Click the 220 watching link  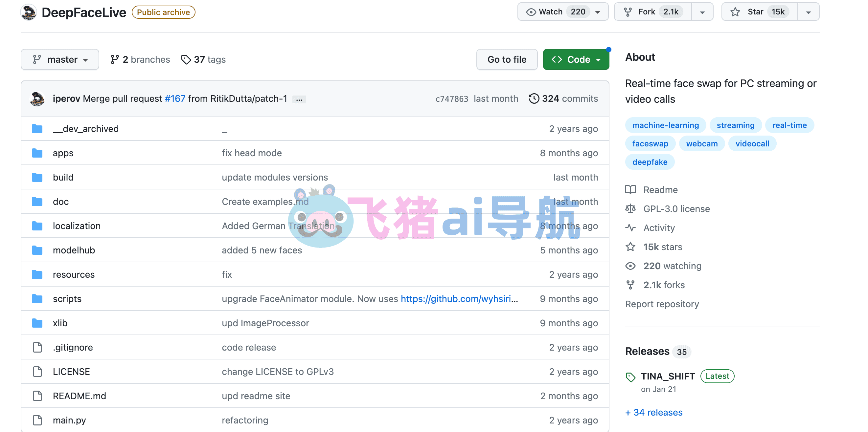tap(672, 266)
